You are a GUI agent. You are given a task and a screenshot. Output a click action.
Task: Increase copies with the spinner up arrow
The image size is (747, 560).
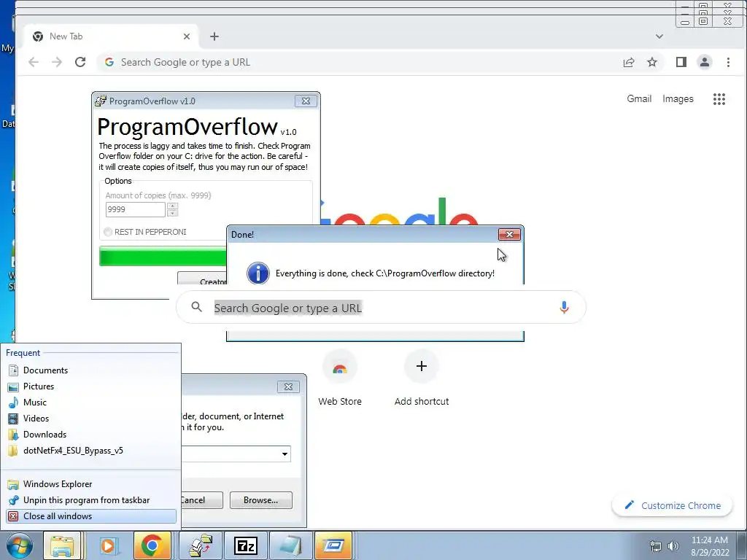(x=172, y=206)
